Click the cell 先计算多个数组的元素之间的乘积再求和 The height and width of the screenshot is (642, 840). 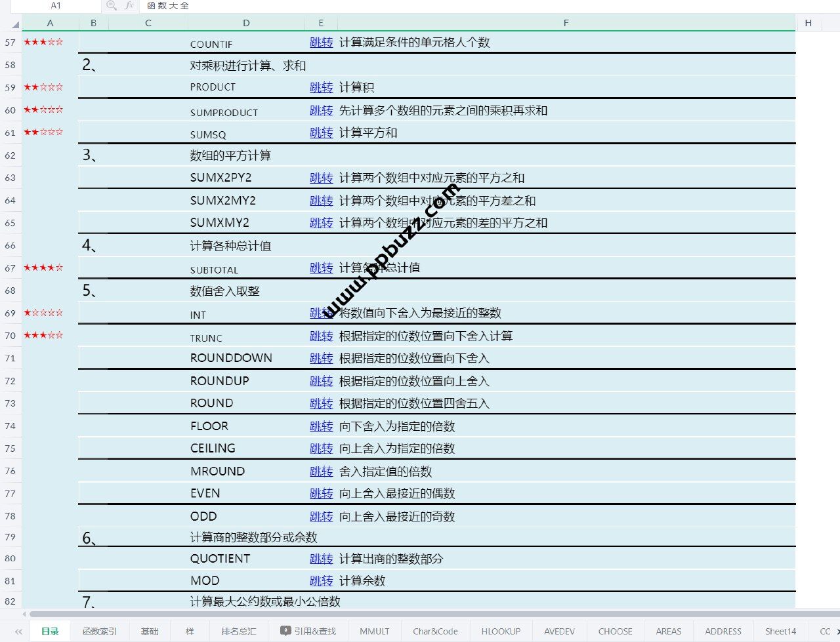[x=443, y=110]
